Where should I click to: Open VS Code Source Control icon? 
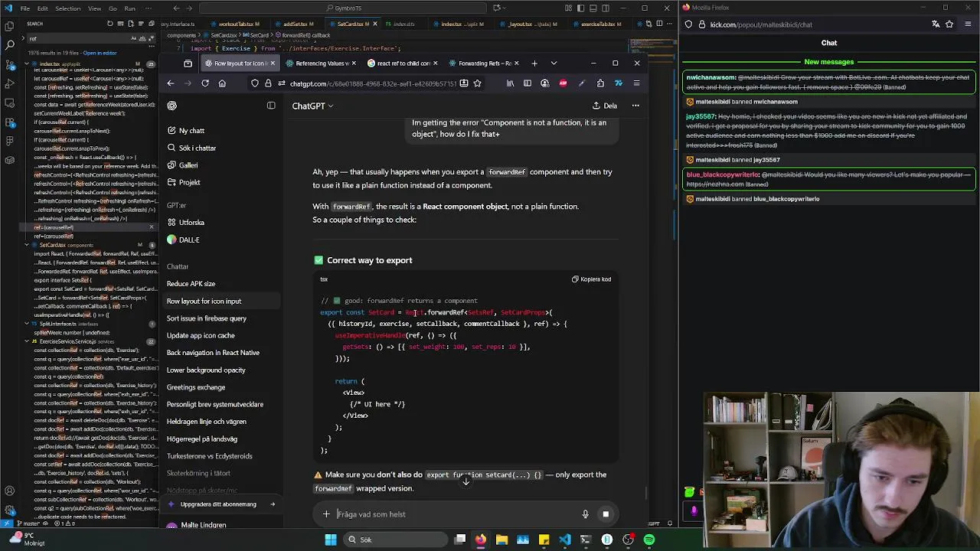(x=9, y=64)
